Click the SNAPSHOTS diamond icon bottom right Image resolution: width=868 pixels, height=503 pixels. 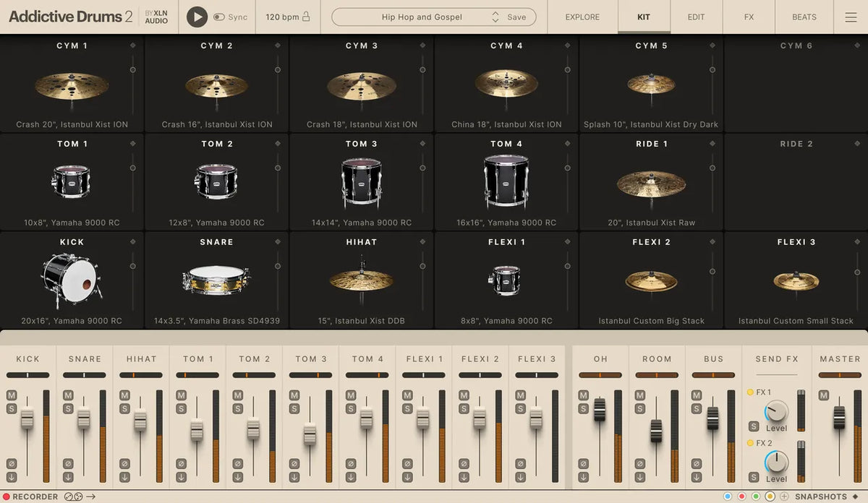click(x=856, y=496)
